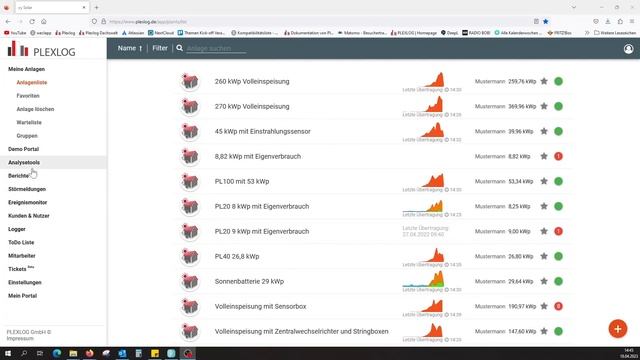Open Gruppen in sidebar
640x360 pixels.
(27, 136)
